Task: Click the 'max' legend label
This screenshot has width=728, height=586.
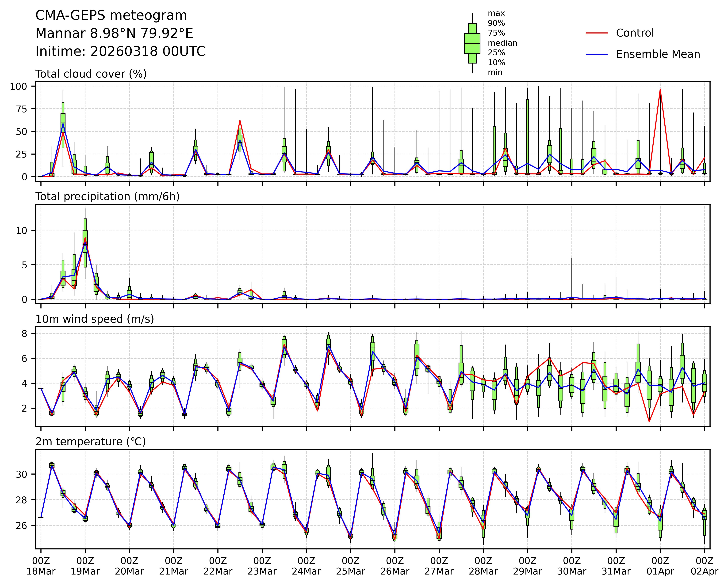Action: [496, 14]
